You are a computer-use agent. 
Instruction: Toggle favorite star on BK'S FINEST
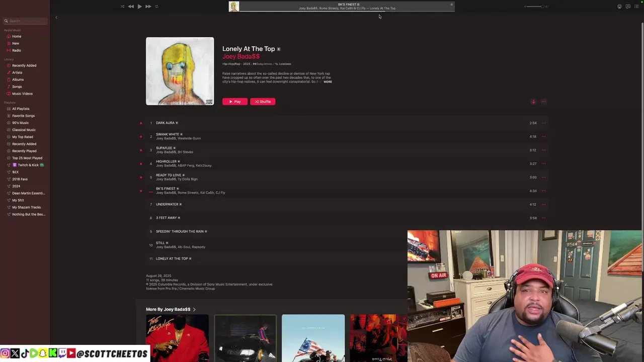[141, 191]
